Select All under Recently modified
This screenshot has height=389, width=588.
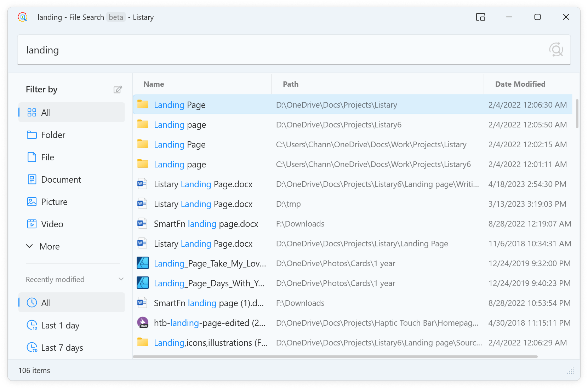(x=72, y=303)
